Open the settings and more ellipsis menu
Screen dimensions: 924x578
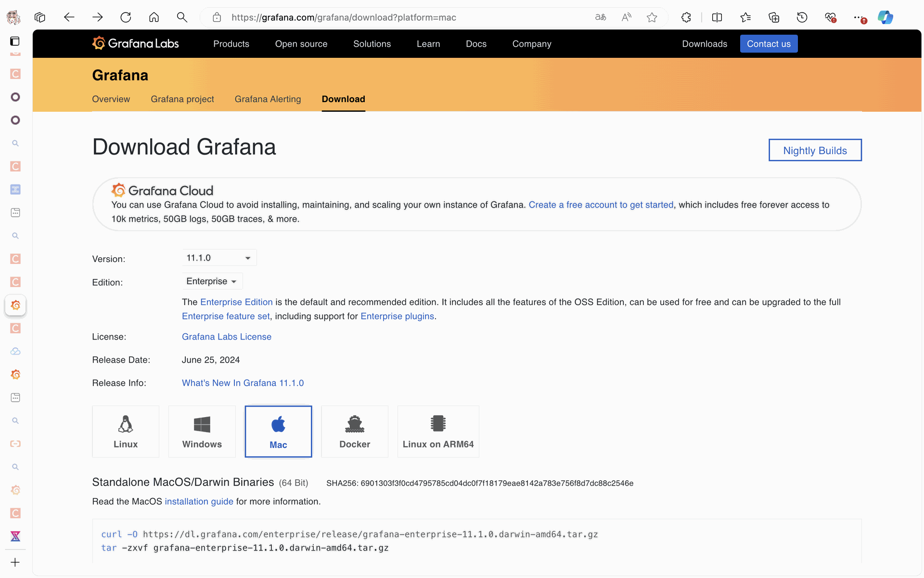859,17
